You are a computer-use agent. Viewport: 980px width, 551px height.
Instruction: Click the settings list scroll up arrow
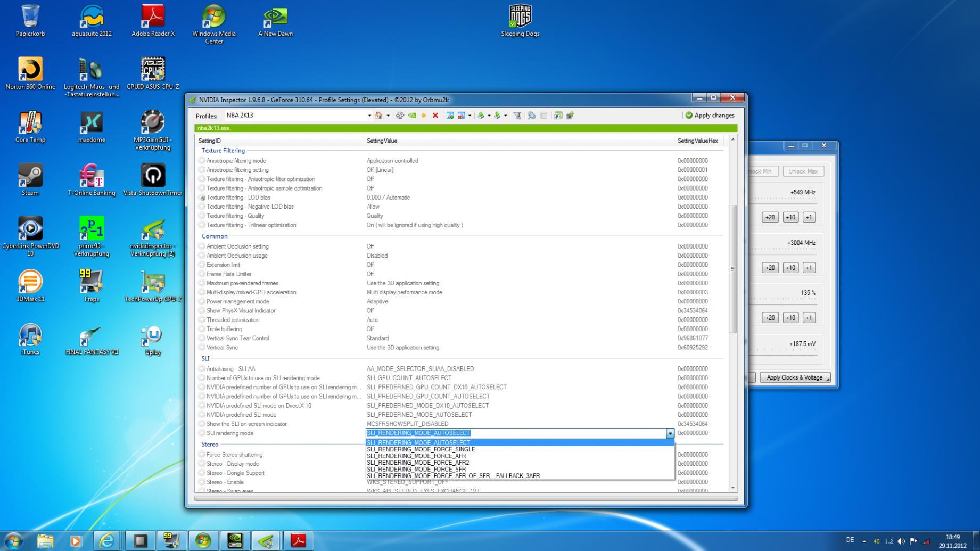point(733,139)
